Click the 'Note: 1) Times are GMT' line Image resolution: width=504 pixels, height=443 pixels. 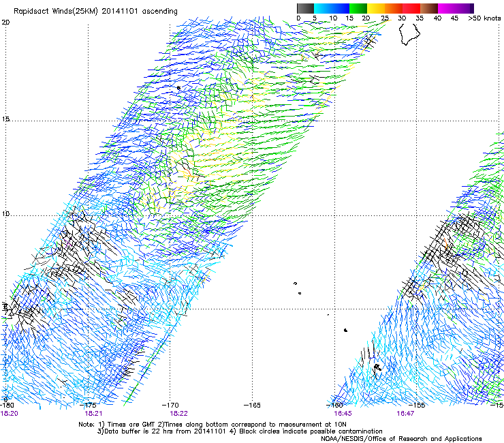(x=212, y=425)
